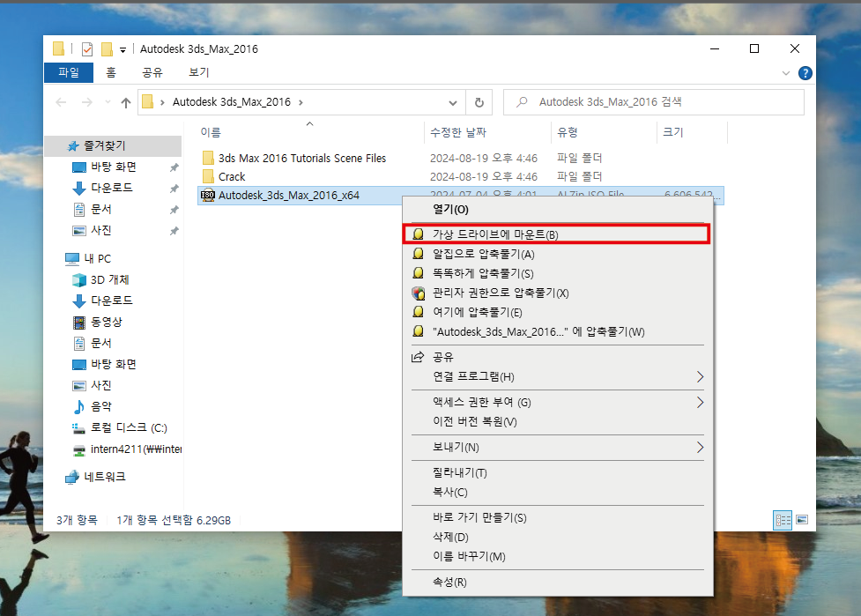The width and height of the screenshot is (861, 616).
Task: Refresh the folder view
Action: point(479,102)
